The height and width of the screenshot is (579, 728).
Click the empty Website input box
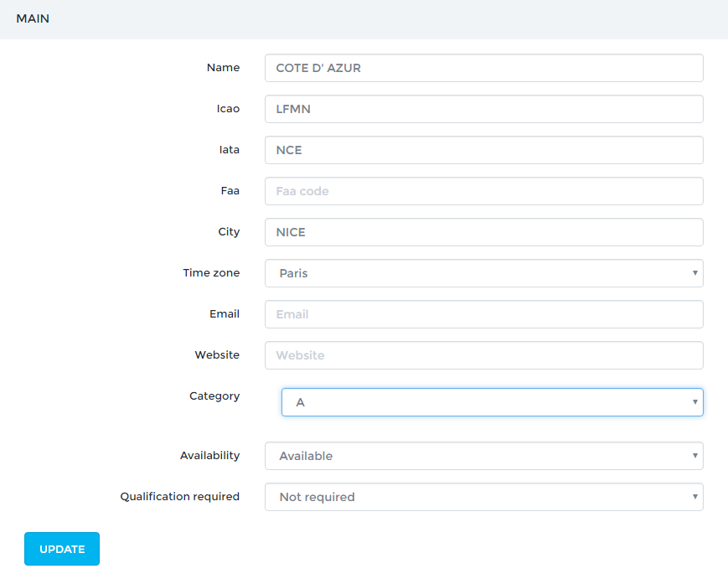[x=483, y=355]
